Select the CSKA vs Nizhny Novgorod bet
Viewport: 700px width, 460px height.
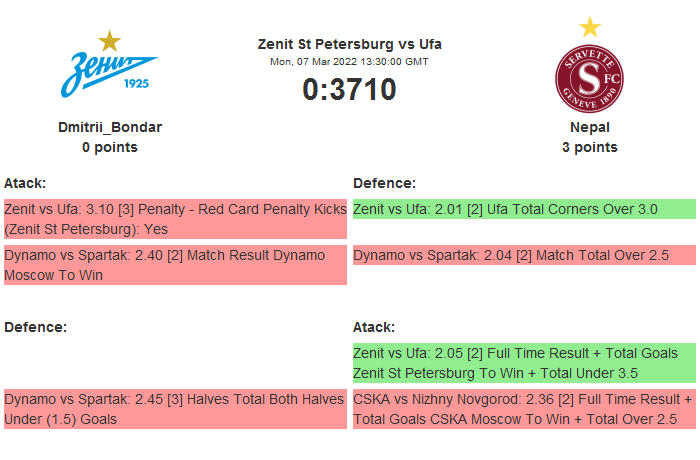(x=523, y=409)
